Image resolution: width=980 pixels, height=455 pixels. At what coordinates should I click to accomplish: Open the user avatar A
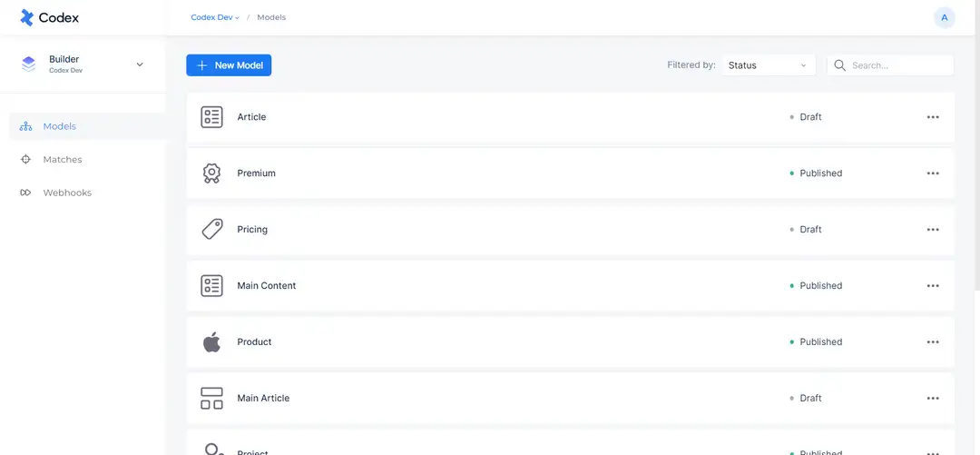(945, 17)
